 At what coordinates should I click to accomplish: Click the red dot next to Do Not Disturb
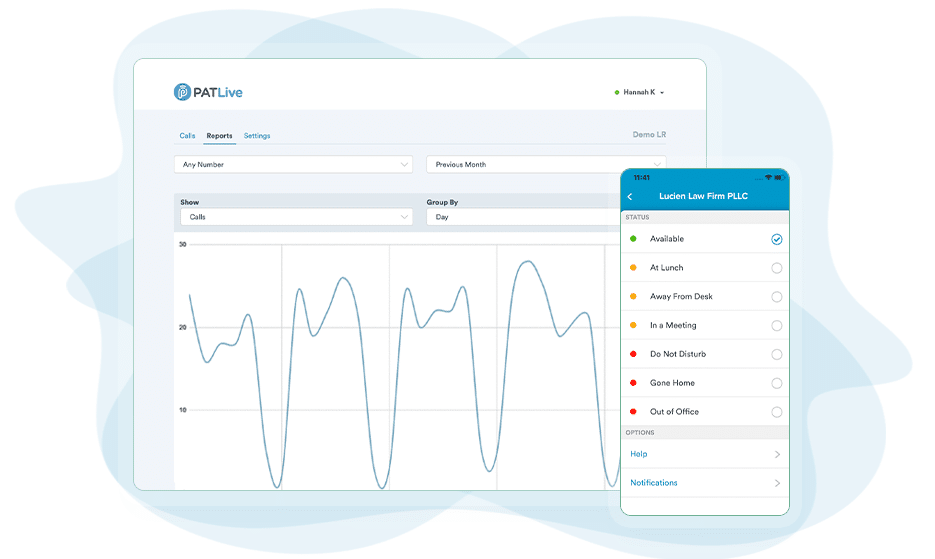point(633,354)
